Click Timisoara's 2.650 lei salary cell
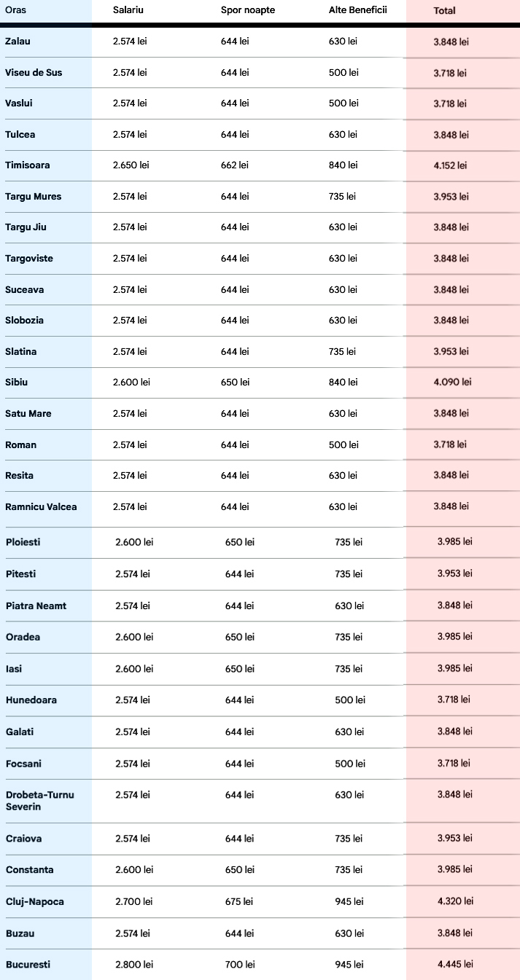This screenshot has height=980, width=520. (131, 165)
